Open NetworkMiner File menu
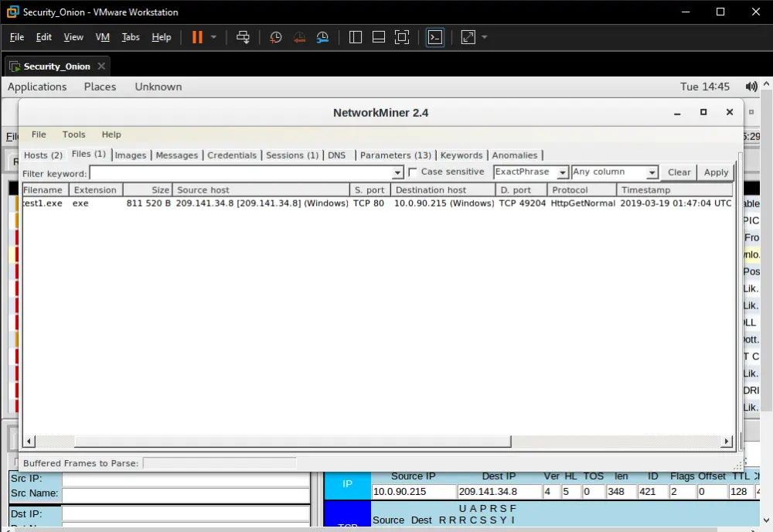The width and height of the screenshot is (773, 532). click(x=39, y=135)
